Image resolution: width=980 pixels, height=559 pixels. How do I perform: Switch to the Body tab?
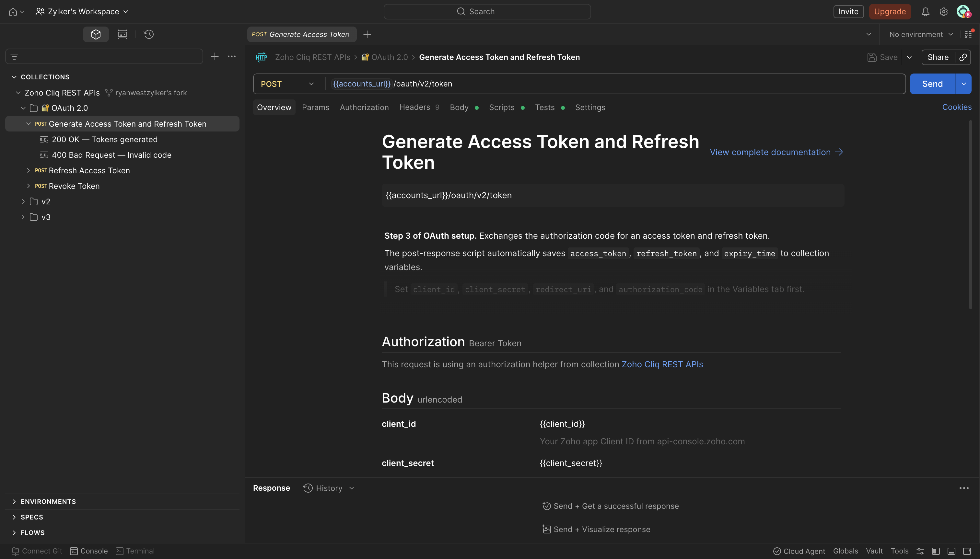click(x=464, y=107)
